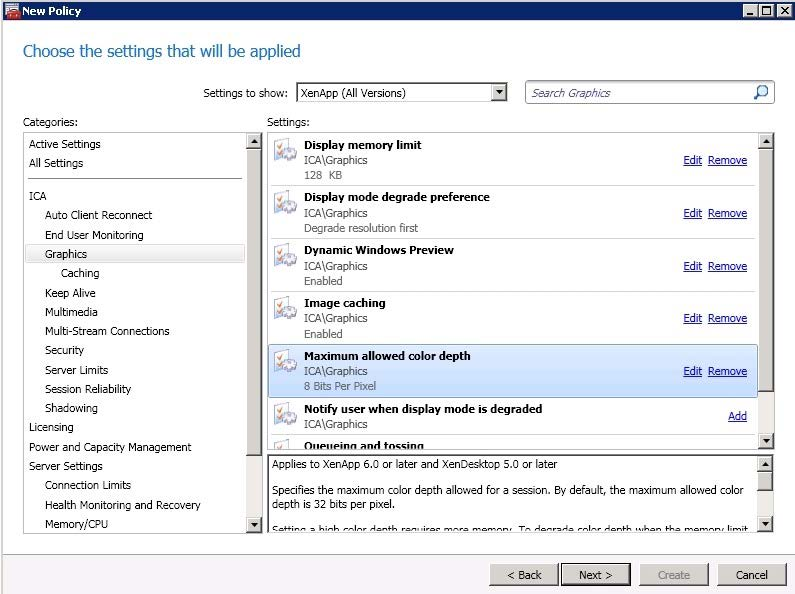Open the Memory/CPU category
The image size is (795, 594).
(x=76, y=524)
